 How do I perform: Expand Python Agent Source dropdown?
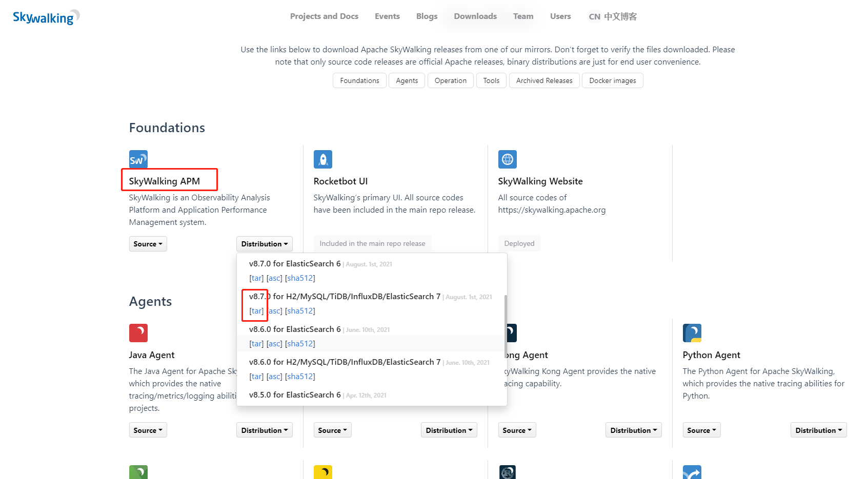click(x=701, y=430)
